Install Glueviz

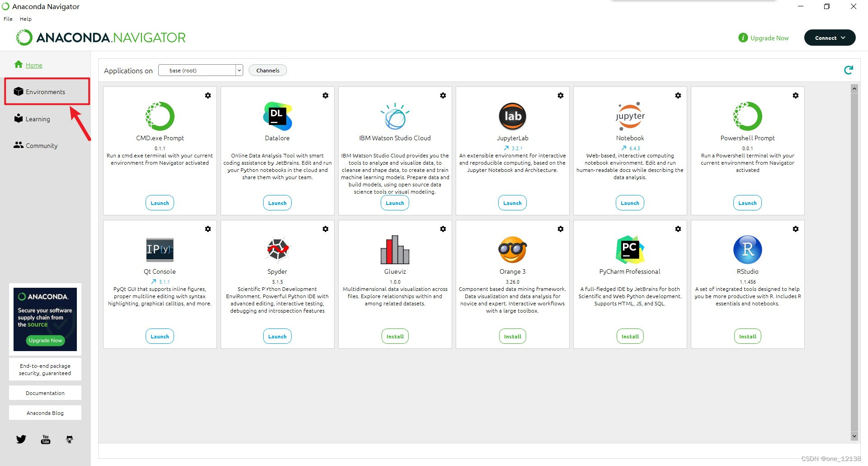click(395, 336)
